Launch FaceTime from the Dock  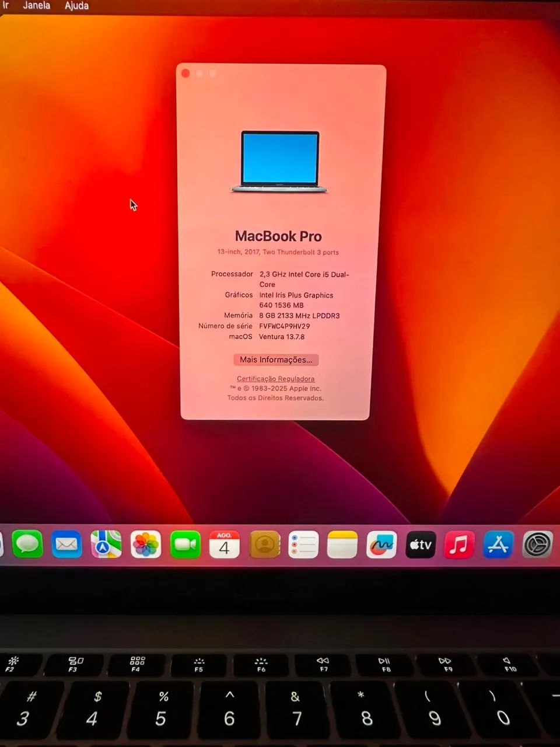185,544
